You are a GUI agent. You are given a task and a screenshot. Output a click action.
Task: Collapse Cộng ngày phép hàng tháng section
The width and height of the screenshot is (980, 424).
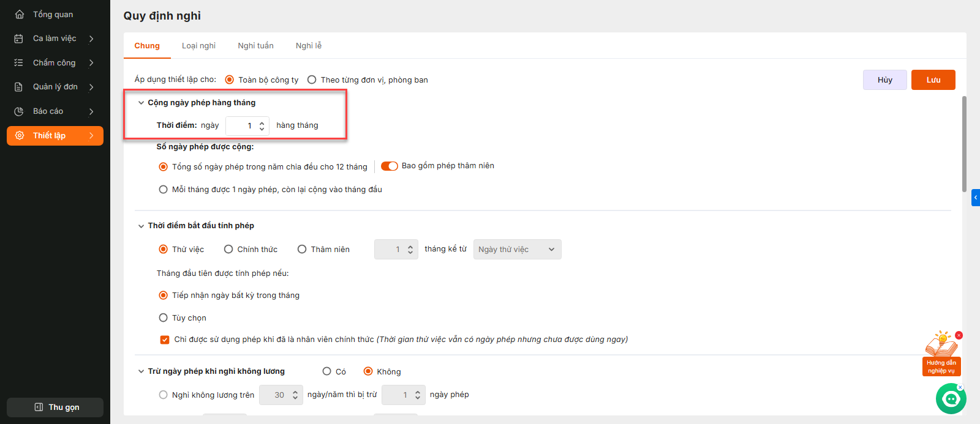click(141, 103)
